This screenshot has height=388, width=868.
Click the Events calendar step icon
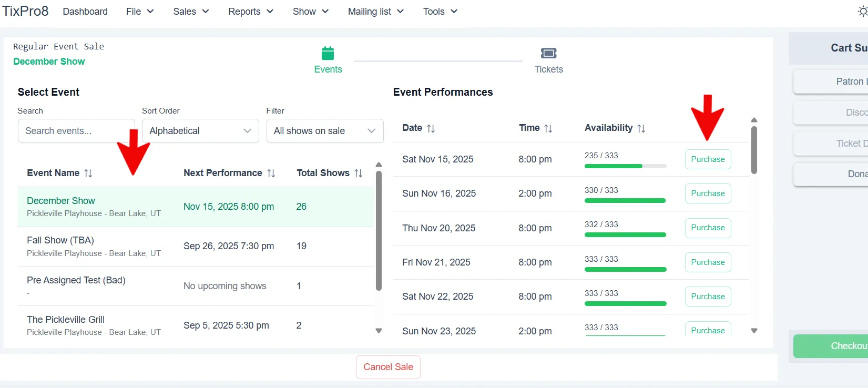[328, 53]
